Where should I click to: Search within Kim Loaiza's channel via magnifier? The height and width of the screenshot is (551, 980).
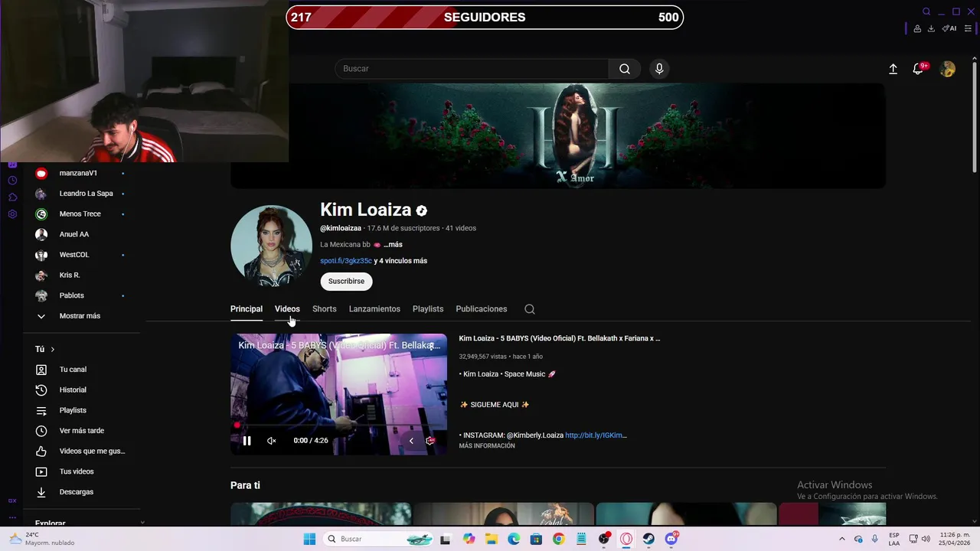coord(530,309)
